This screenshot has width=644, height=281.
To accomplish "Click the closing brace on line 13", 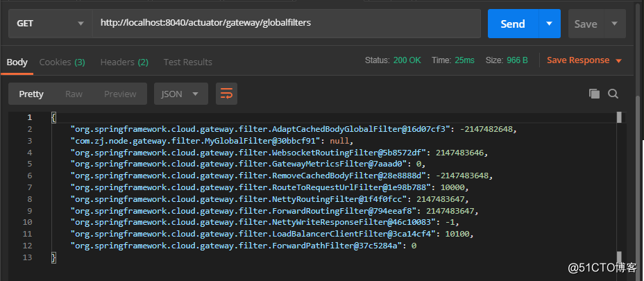I will click(53, 257).
